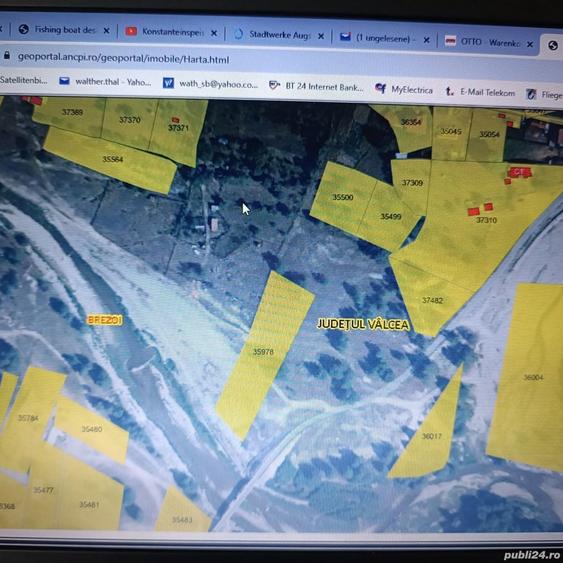Viewport: 563px width, 563px height.
Task: Close the Fishing boat tab
Action: 106,31
